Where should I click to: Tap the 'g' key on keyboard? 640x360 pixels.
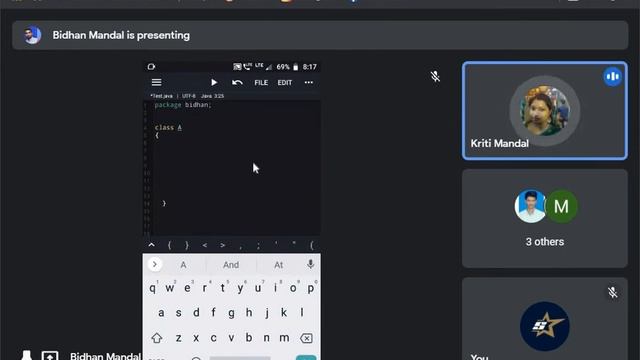click(x=231, y=313)
